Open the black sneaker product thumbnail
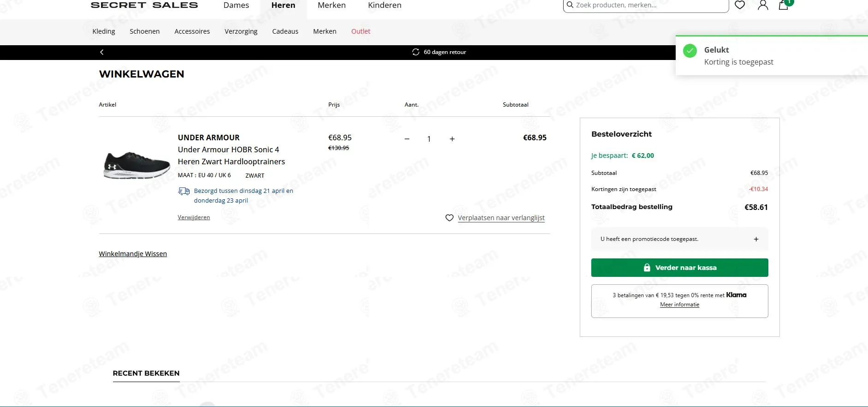Image resolution: width=868 pixels, height=407 pixels. 137,165
